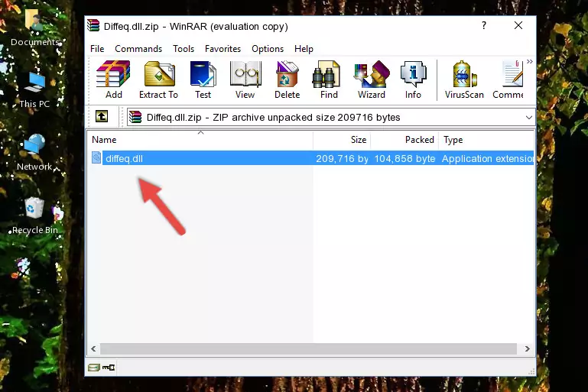The width and height of the screenshot is (588, 392).
Task: Open the Extract To tool
Action: pos(158,79)
